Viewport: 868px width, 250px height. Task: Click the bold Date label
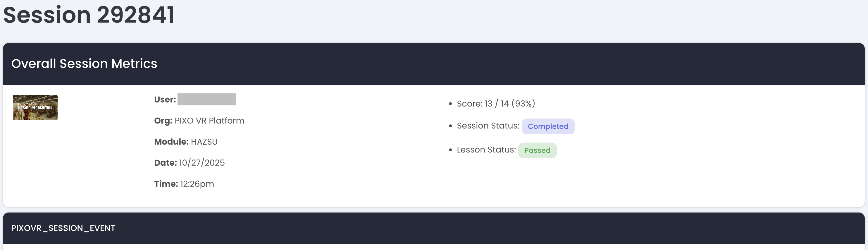165,163
